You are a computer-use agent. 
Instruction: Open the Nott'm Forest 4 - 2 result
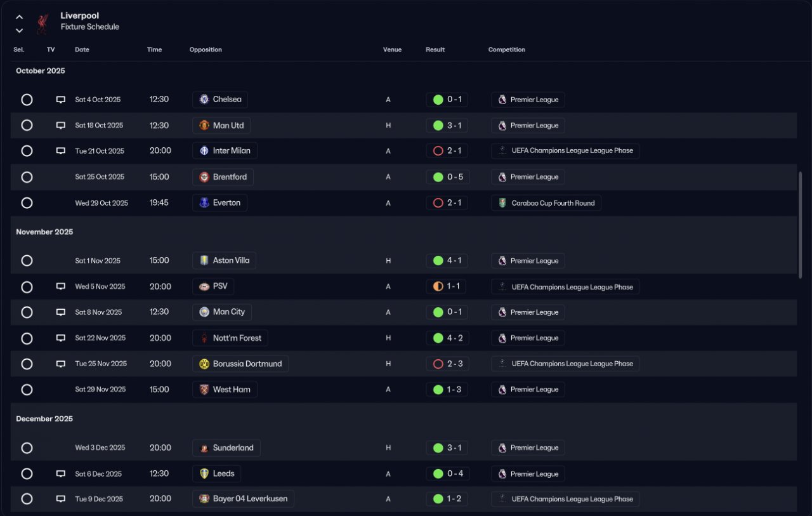point(447,338)
